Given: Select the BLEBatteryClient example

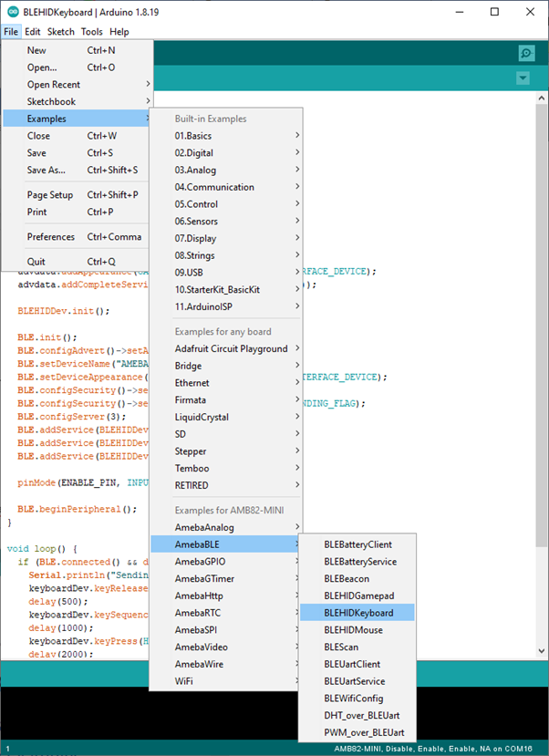Looking at the screenshot, I should [x=357, y=544].
